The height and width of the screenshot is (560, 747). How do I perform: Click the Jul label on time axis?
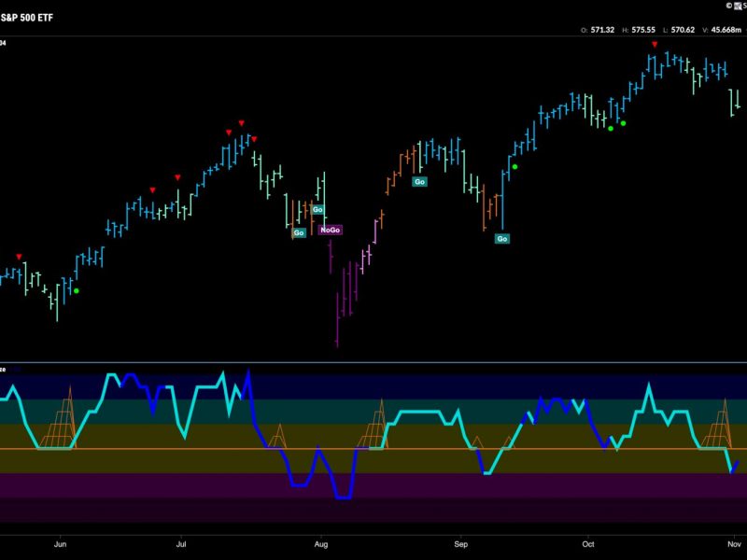tap(181, 544)
